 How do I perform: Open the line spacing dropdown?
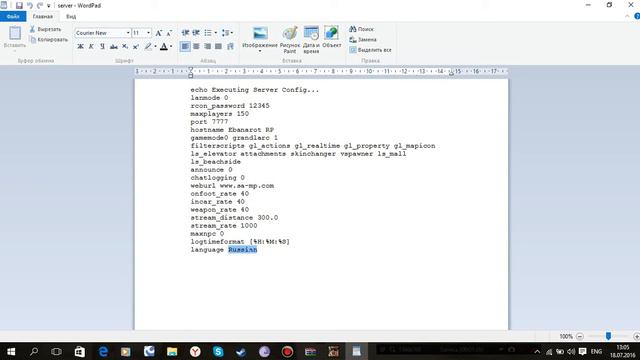click(227, 33)
